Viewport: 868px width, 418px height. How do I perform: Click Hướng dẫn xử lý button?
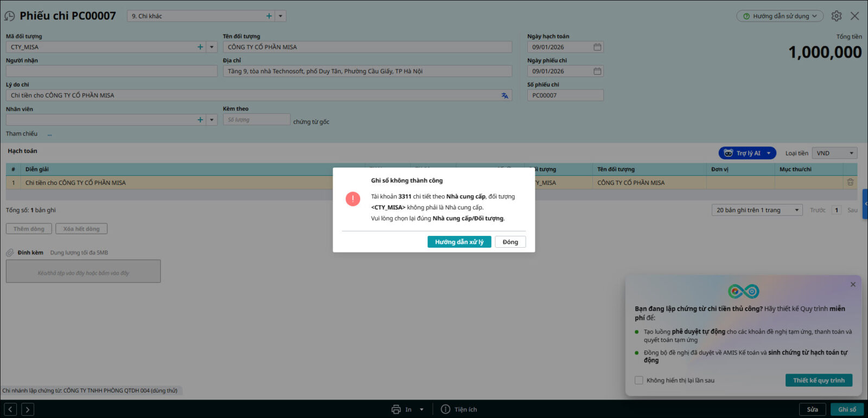point(459,242)
